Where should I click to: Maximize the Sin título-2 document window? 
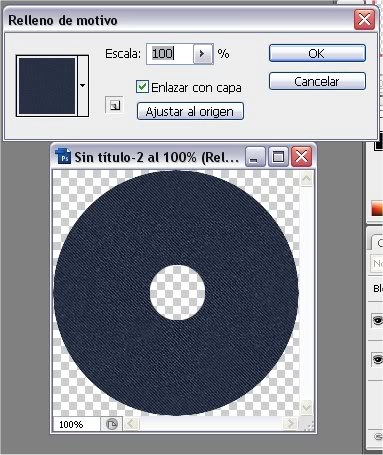[278, 156]
